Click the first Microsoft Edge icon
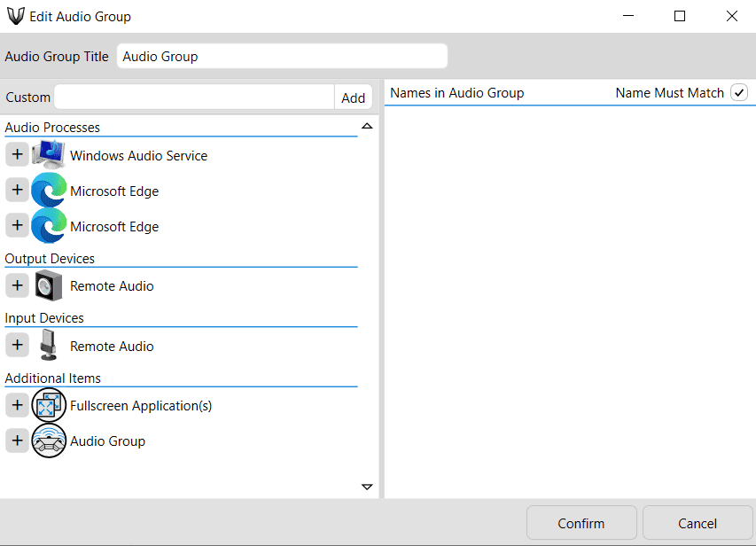 pyautogui.click(x=49, y=191)
